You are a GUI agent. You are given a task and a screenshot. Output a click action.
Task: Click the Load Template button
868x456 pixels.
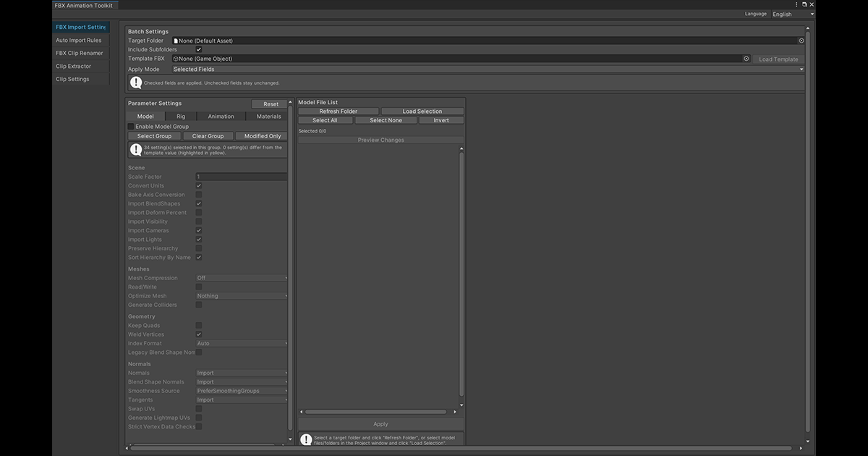click(x=778, y=59)
